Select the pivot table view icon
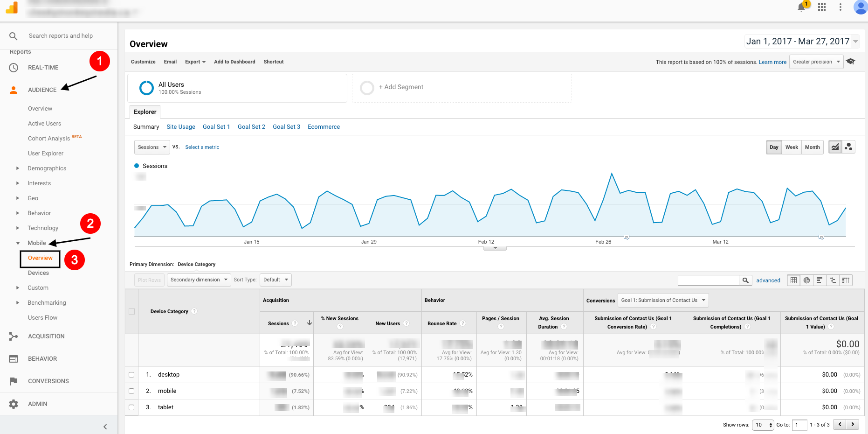Image resolution: width=868 pixels, height=434 pixels. pyautogui.click(x=846, y=280)
